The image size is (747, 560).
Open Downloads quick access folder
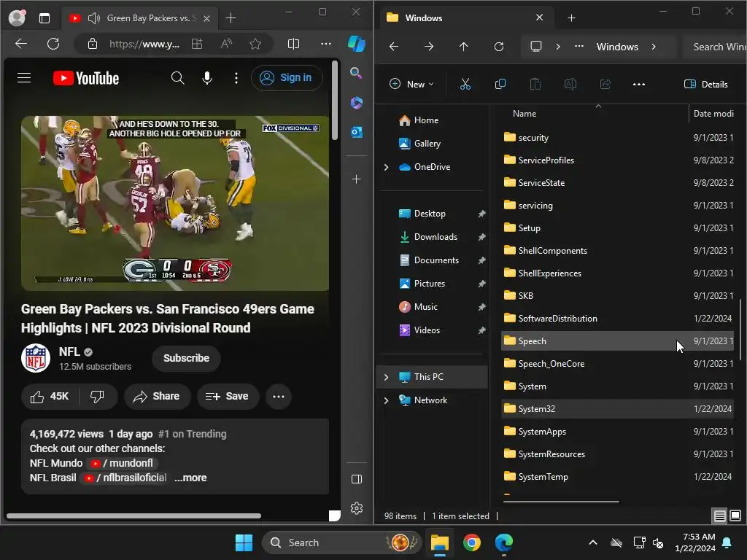pos(436,237)
